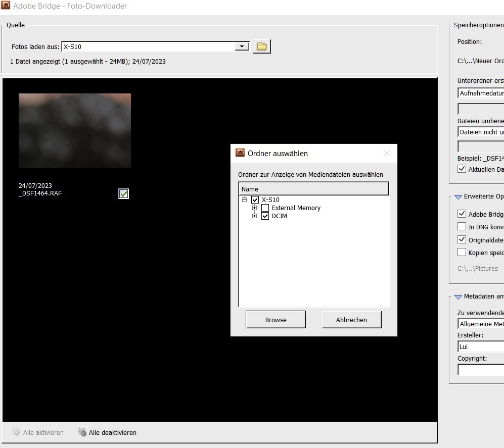Expand the DCIM tree node

pyautogui.click(x=255, y=216)
